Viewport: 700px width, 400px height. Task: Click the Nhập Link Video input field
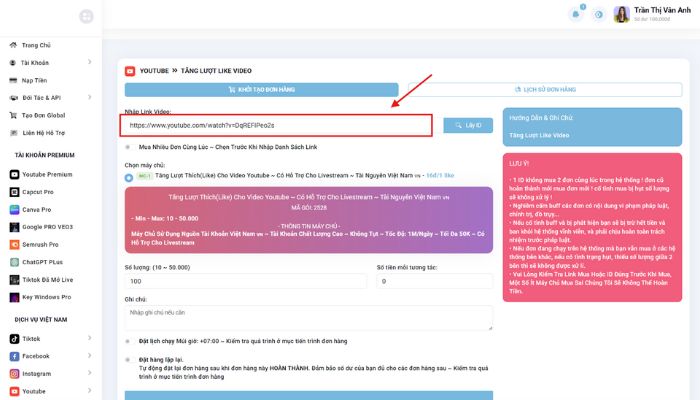(x=276, y=125)
